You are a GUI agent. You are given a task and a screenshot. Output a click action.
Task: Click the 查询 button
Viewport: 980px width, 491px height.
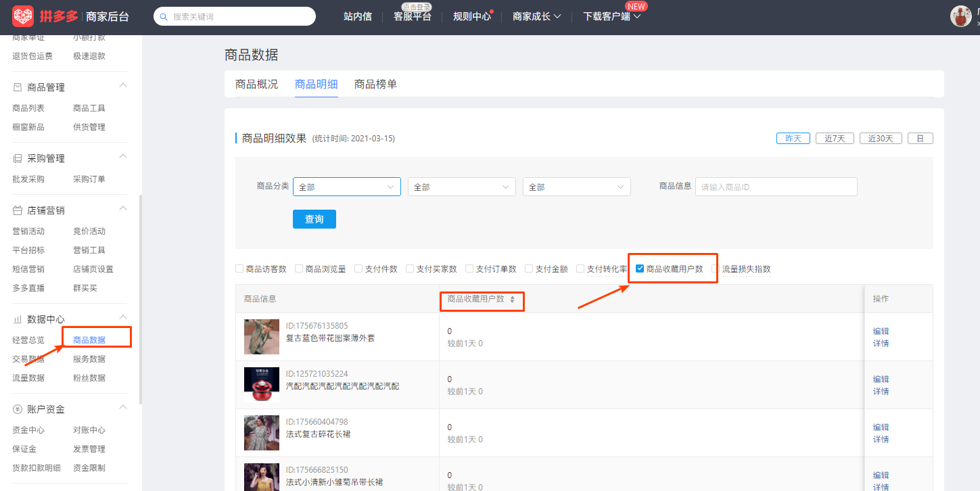point(314,219)
